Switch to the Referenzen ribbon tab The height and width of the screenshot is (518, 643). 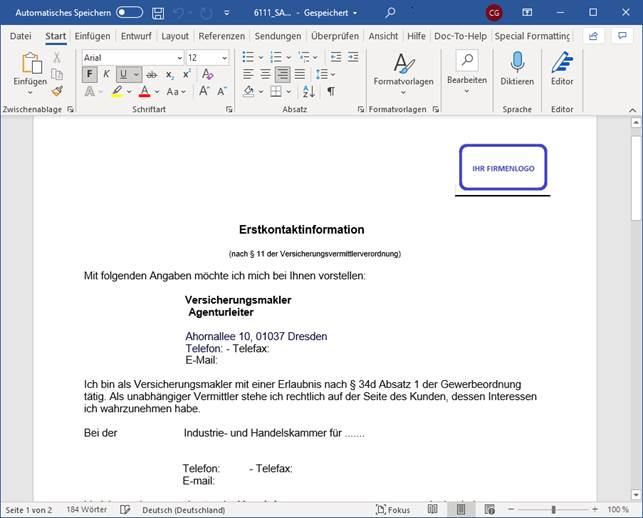point(221,36)
